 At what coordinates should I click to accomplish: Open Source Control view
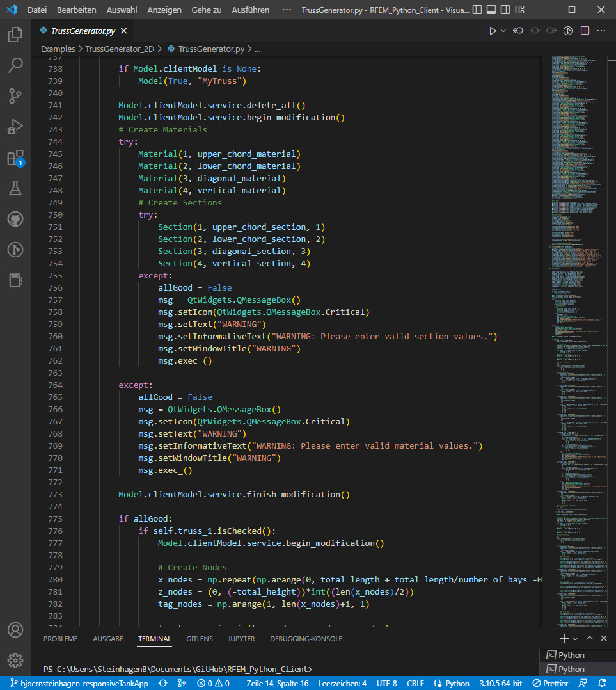coord(15,96)
